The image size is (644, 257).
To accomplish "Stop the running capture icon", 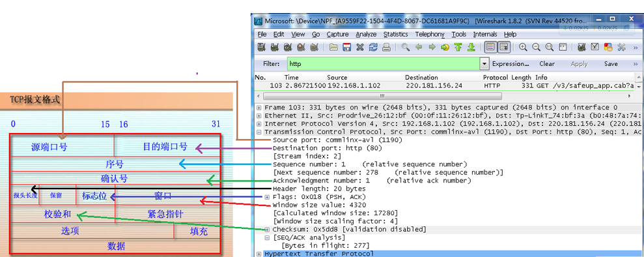I will pyautogui.click(x=301, y=47).
